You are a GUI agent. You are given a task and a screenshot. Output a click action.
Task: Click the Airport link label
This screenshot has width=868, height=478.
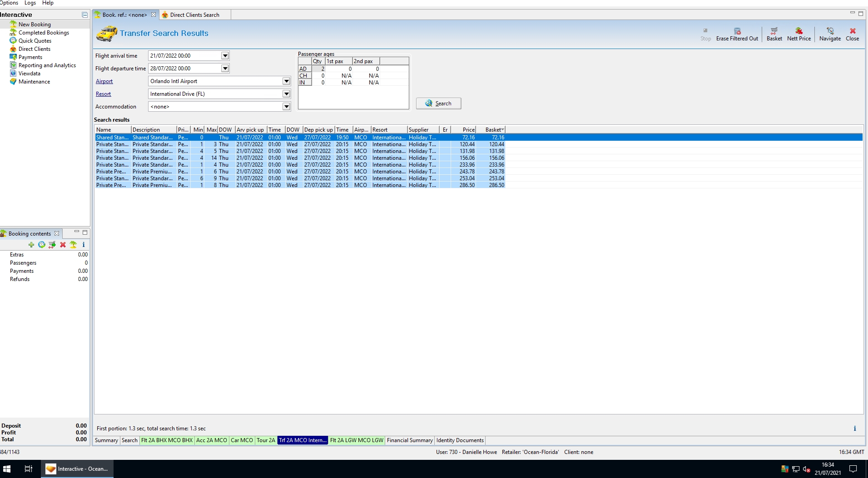click(104, 81)
